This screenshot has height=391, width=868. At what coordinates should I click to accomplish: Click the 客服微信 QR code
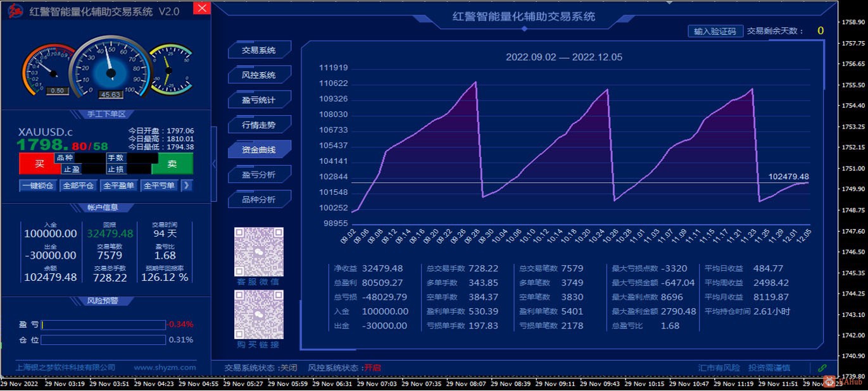pyautogui.click(x=259, y=252)
